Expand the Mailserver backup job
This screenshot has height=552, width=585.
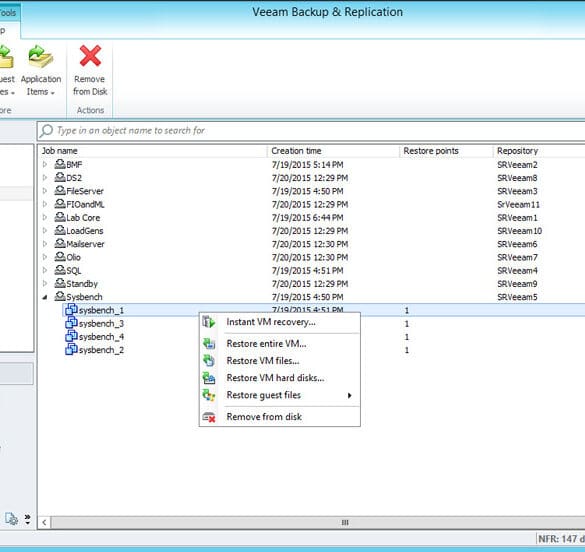click(x=45, y=244)
